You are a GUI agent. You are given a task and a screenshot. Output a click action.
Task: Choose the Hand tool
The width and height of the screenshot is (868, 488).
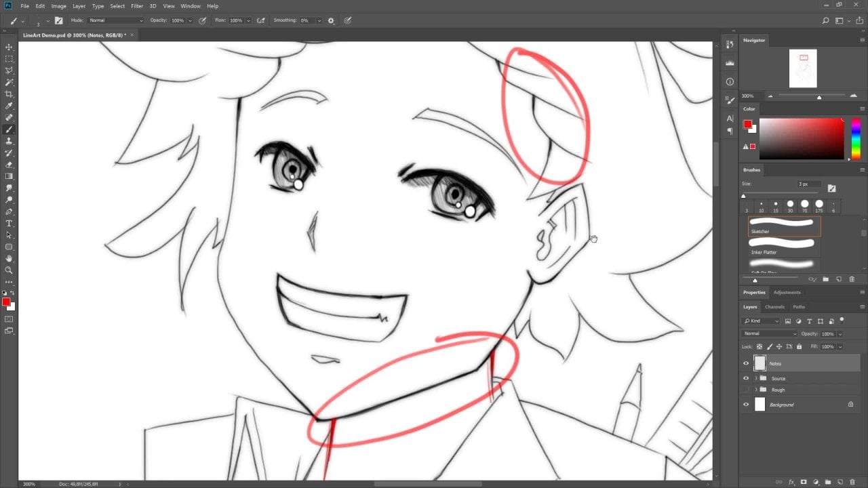9,258
